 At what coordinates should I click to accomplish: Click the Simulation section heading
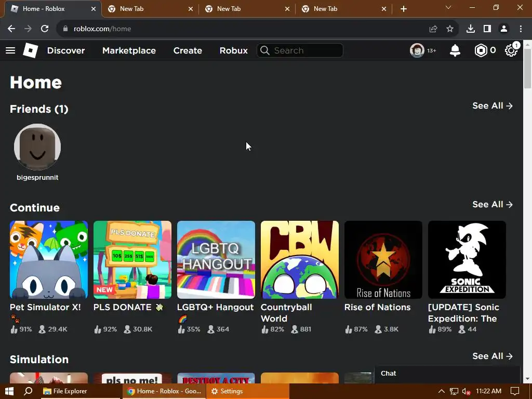click(39, 360)
